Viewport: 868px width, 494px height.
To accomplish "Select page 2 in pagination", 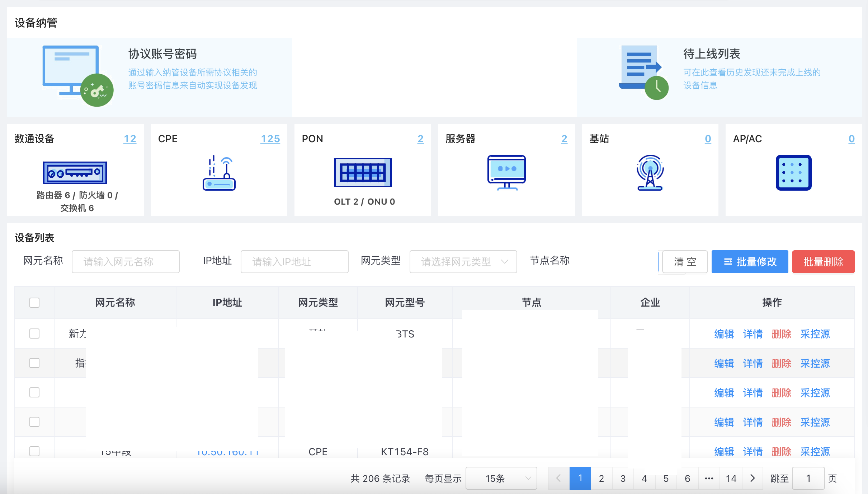I will (x=602, y=478).
